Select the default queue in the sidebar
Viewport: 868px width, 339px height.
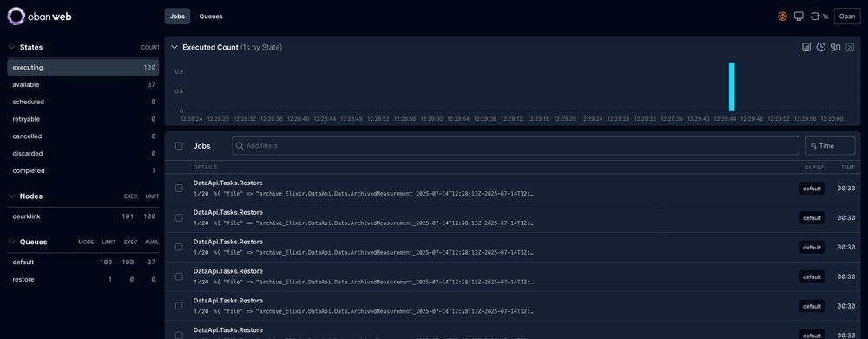click(83, 262)
